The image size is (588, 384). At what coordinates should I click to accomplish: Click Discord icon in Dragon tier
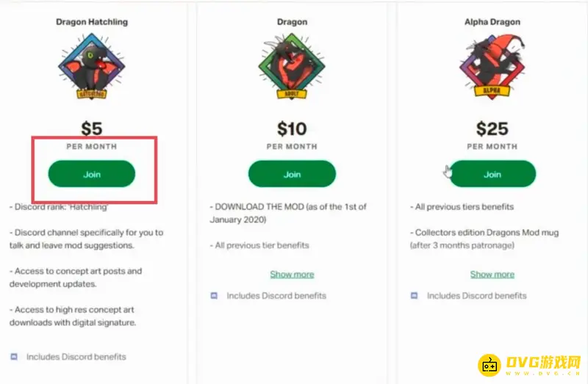point(214,296)
